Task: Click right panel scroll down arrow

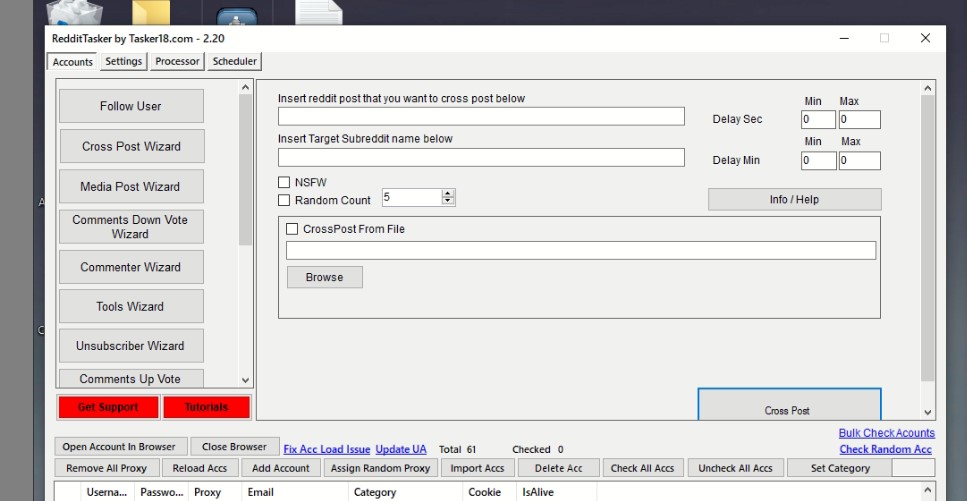Action: 928,413
